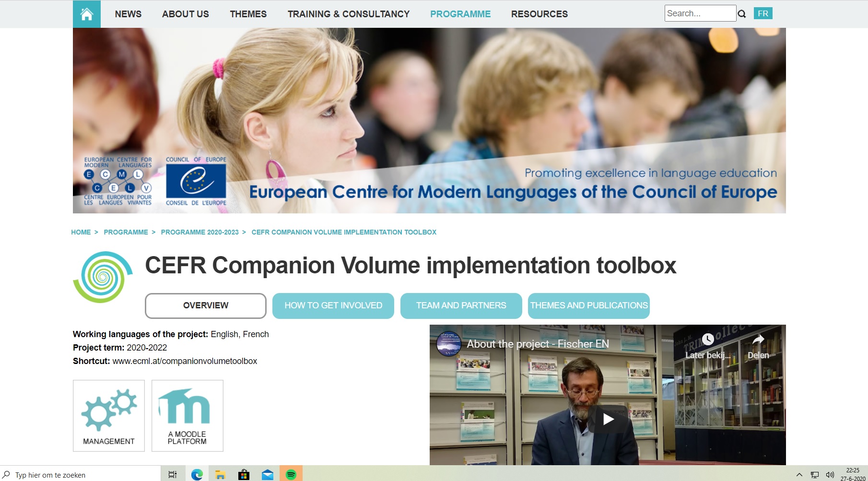
Task: Click the Programme 2020-2023 breadcrumb link
Action: click(x=199, y=232)
